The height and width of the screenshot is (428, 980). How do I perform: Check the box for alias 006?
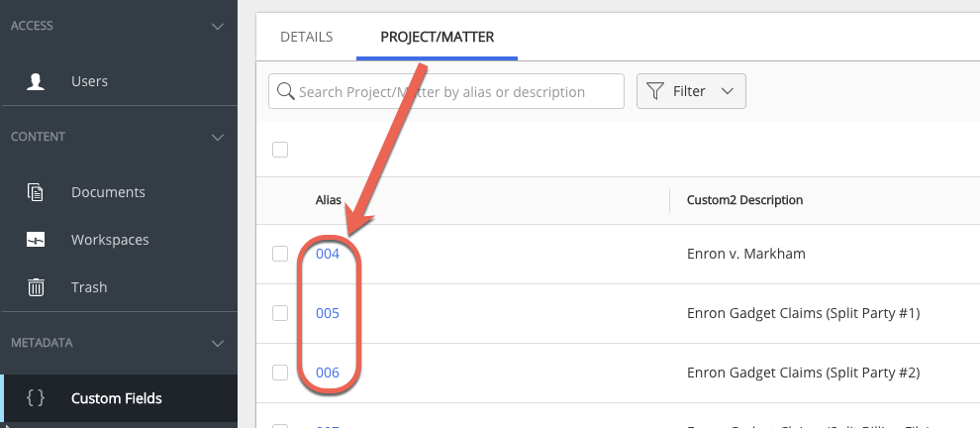point(280,373)
